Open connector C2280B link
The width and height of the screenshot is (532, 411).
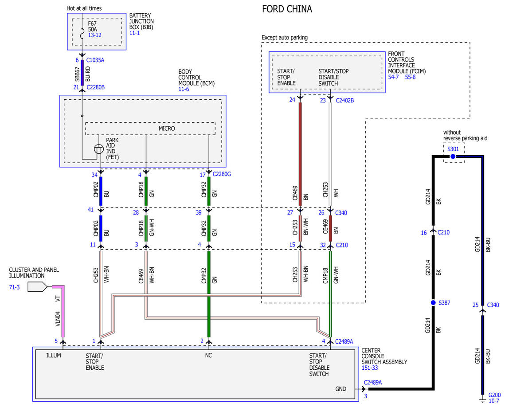point(95,87)
